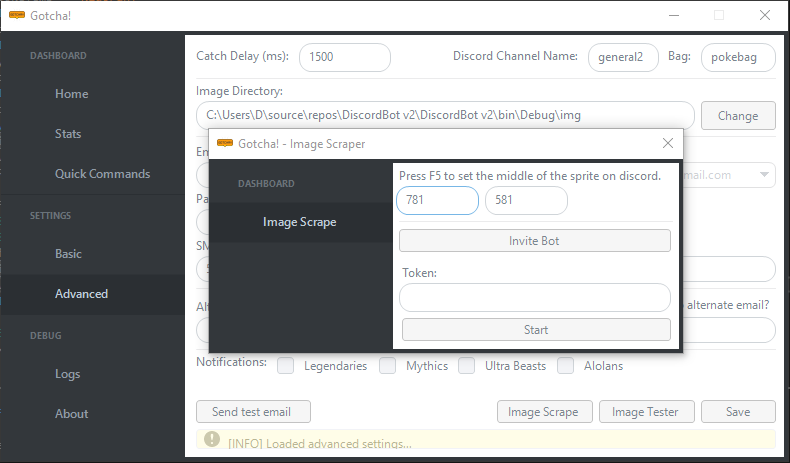790x463 pixels.
Task: Click the Gotcha! icon in the Image Scraper title bar
Action: (x=225, y=143)
